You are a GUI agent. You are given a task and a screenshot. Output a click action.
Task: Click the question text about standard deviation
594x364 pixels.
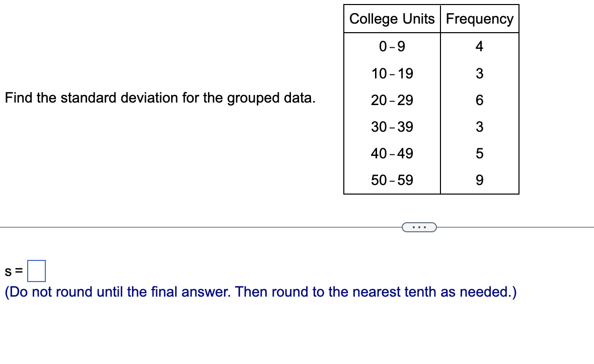160,98
